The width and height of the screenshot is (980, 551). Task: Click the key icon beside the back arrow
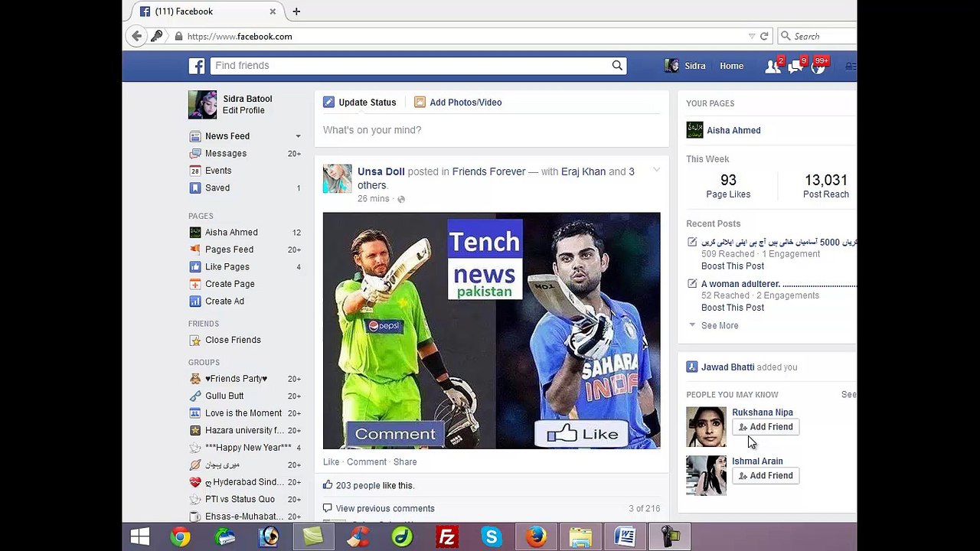coord(156,36)
